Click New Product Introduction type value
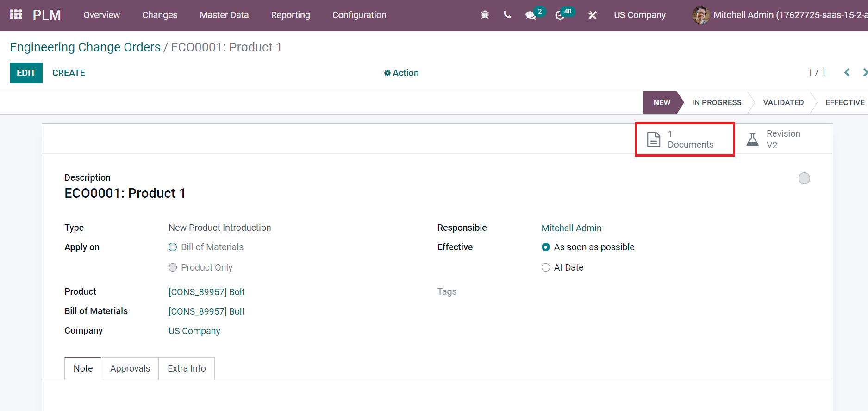 pos(219,228)
